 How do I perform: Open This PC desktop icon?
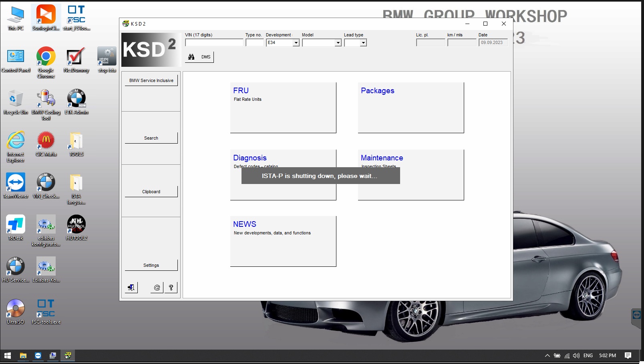(x=16, y=18)
